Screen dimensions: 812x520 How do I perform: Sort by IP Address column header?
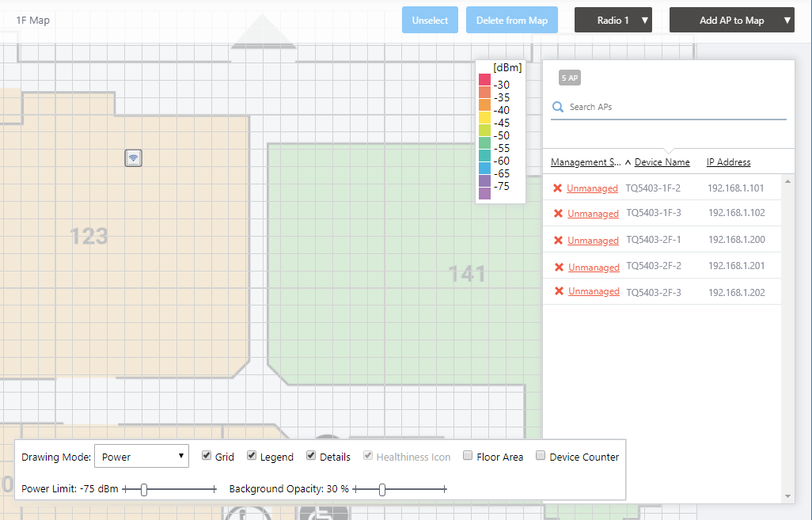click(x=728, y=162)
